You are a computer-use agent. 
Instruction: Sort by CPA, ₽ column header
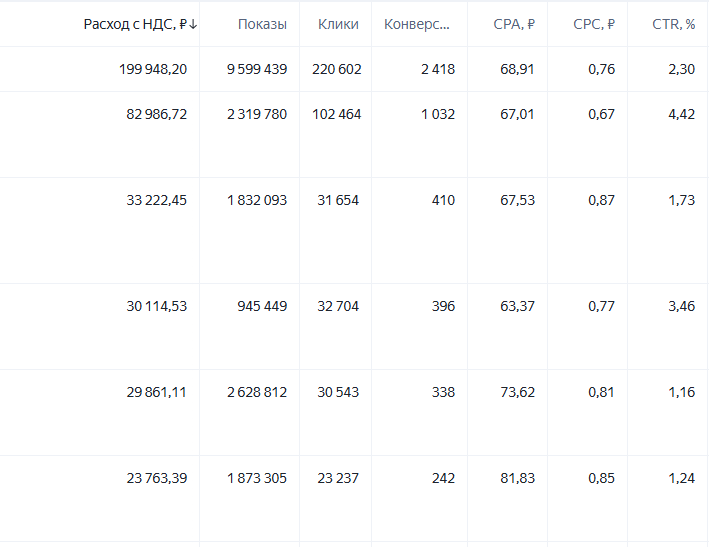click(514, 24)
